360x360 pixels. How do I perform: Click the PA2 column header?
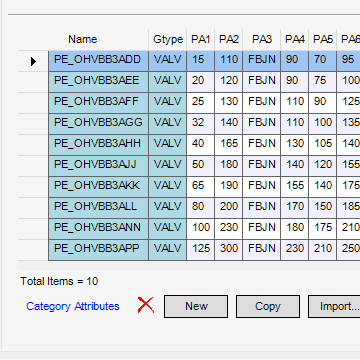229,39
